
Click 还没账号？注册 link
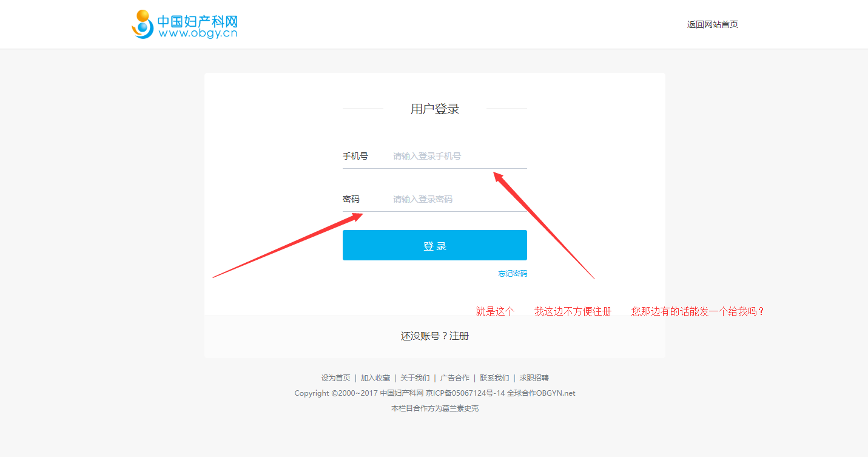(434, 336)
